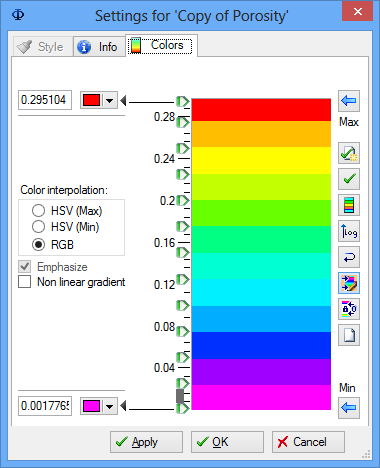Click the Apply button

point(146,442)
